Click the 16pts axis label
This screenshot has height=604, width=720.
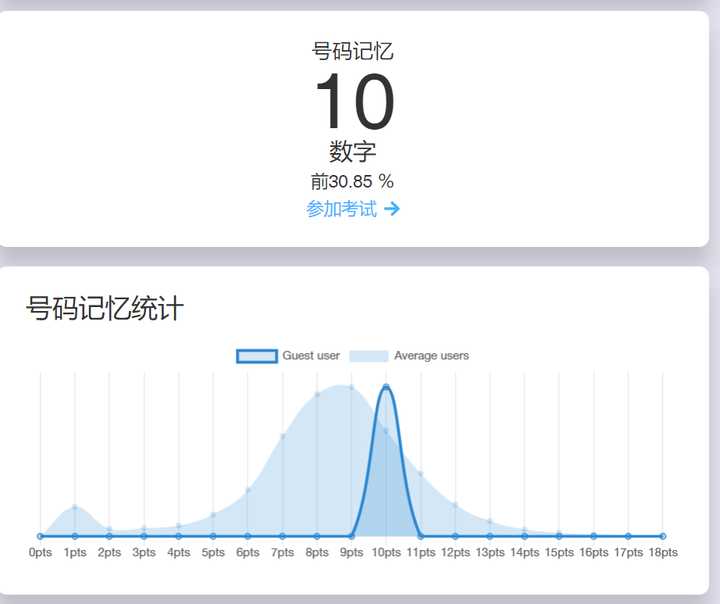click(x=594, y=552)
